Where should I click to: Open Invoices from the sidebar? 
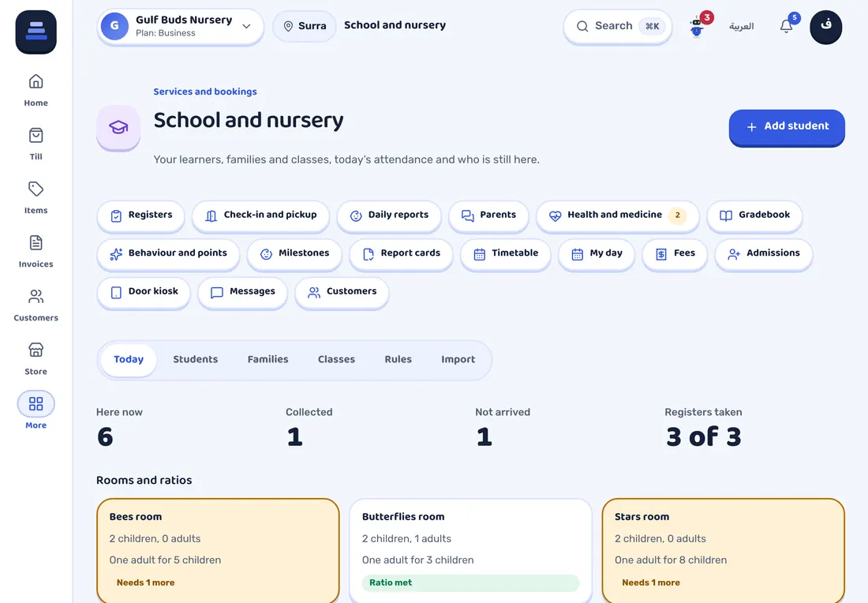36,252
